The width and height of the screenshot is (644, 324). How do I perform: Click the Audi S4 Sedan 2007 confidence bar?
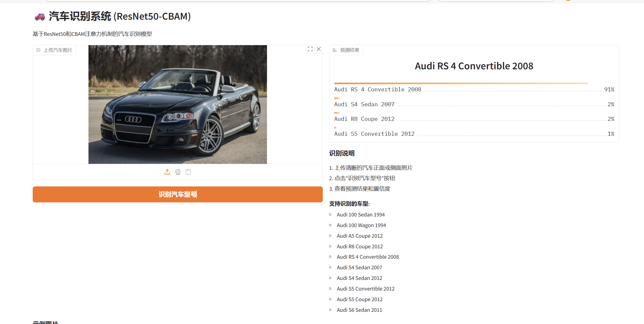[337, 98]
